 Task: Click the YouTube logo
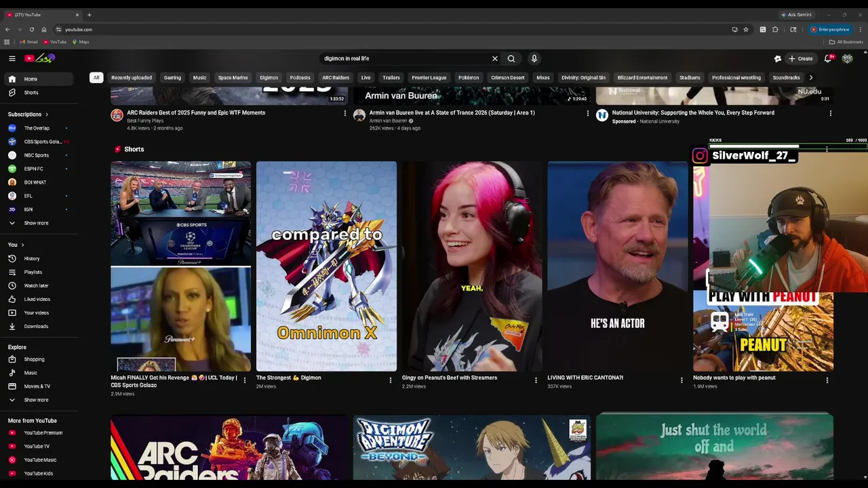click(x=39, y=58)
